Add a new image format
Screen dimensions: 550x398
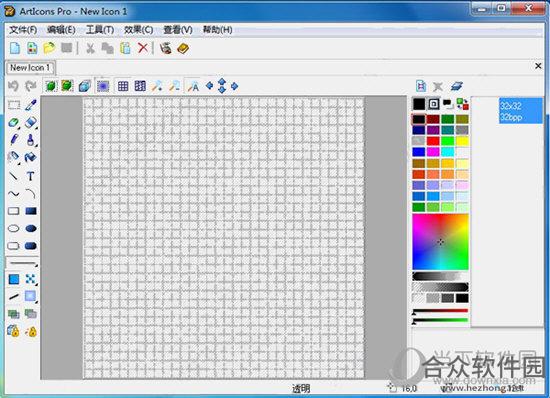pos(421,86)
